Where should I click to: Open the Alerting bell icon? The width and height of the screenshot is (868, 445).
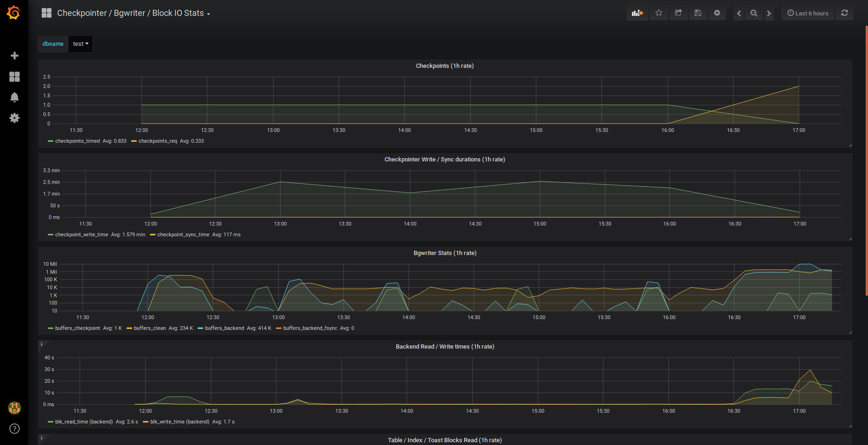tap(15, 97)
